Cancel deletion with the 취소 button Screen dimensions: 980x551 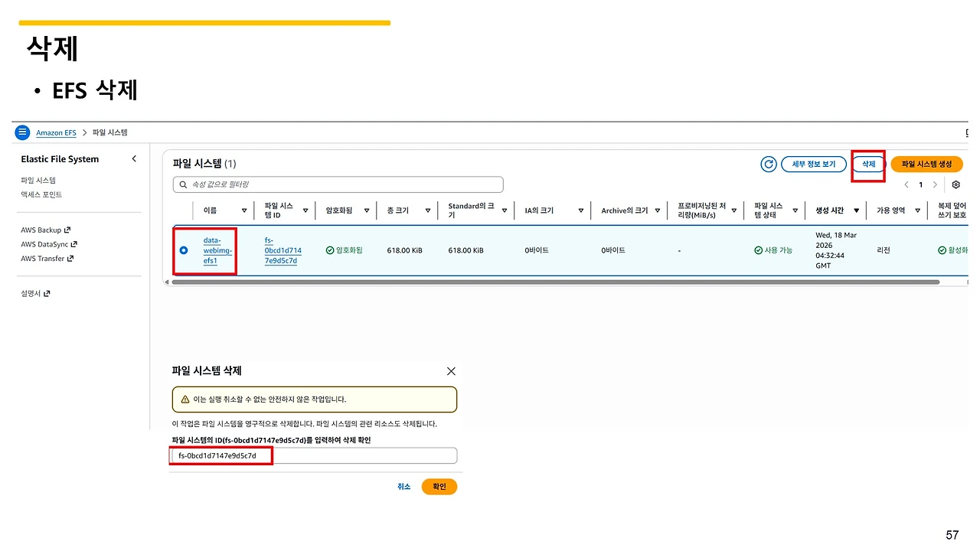pyautogui.click(x=404, y=487)
